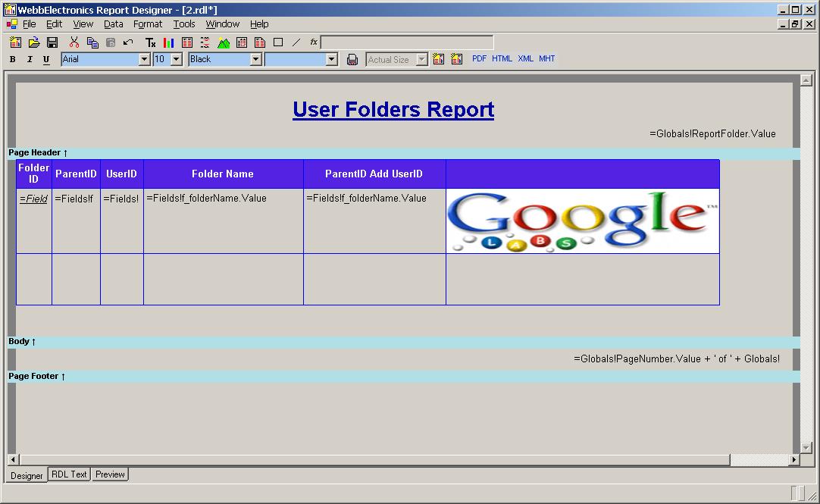Select the line drawing tool
The image size is (820, 504).
296,42
